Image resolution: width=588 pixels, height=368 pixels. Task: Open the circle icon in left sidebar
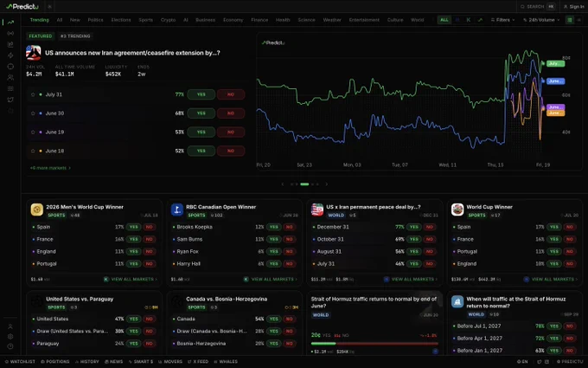coord(10,67)
